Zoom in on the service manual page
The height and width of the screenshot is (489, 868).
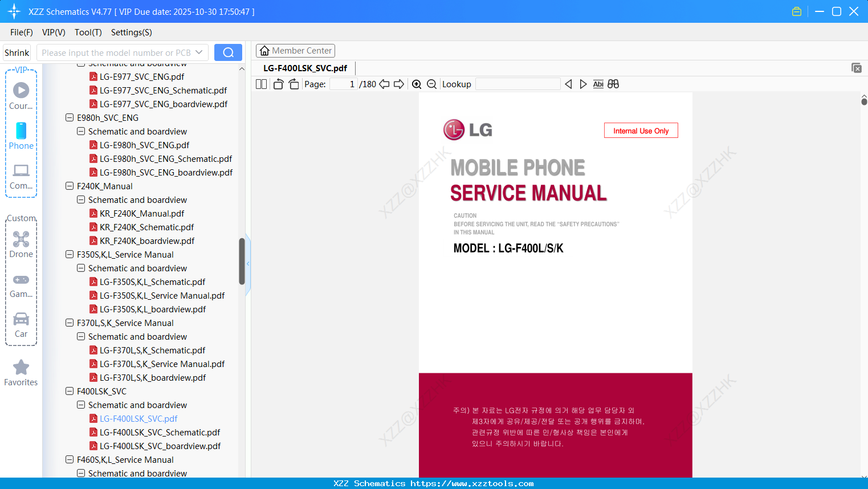pyautogui.click(x=417, y=84)
